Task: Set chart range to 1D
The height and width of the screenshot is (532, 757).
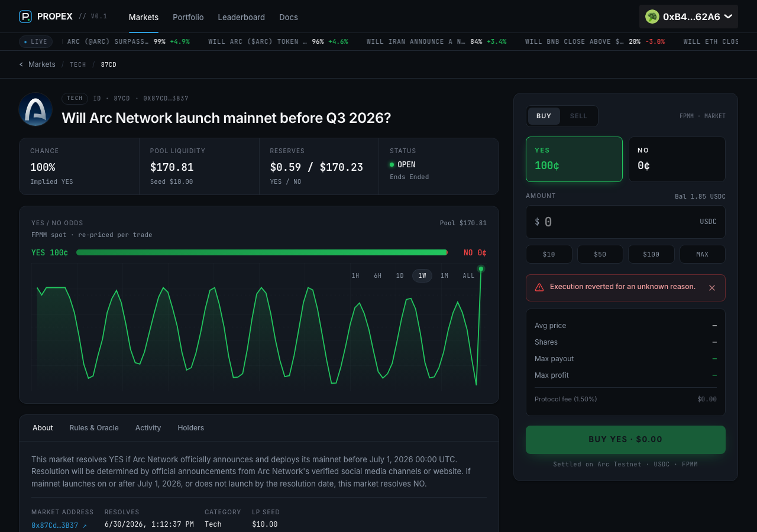Action: (400, 276)
